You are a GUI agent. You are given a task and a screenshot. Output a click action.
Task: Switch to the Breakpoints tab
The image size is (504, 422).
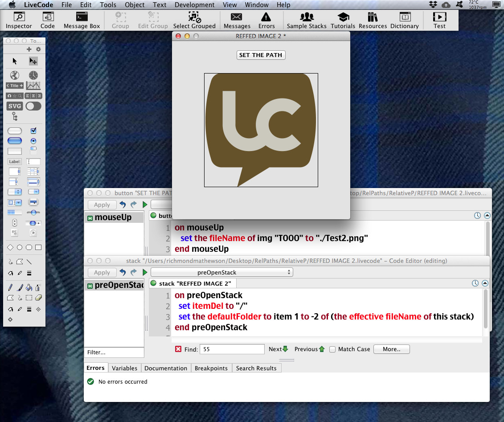point(211,368)
